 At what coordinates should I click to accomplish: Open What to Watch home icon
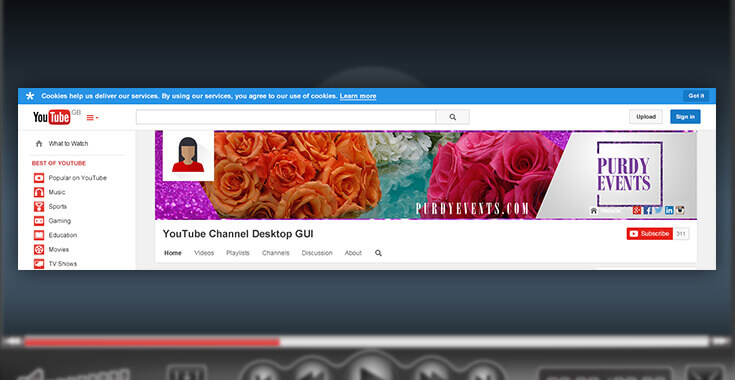pos(39,144)
